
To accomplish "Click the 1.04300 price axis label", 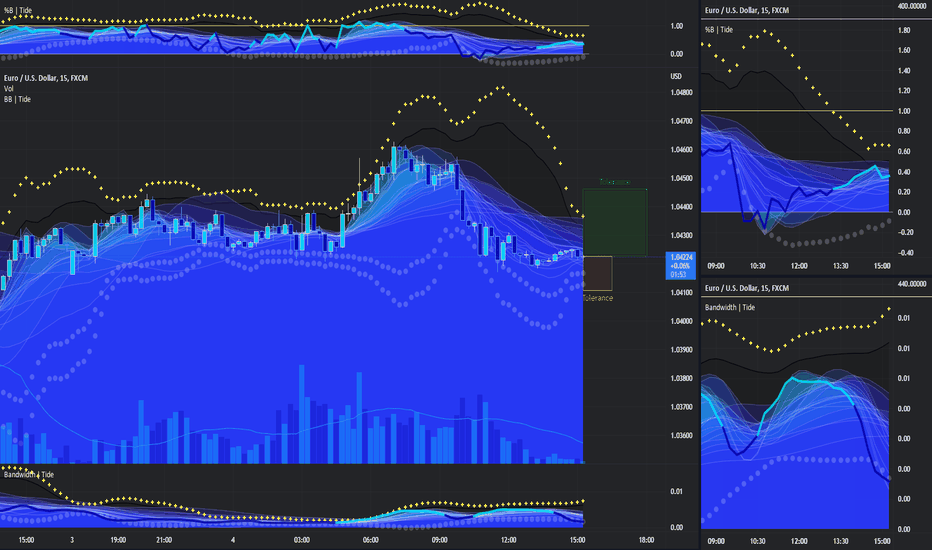I will [x=681, y=235].
